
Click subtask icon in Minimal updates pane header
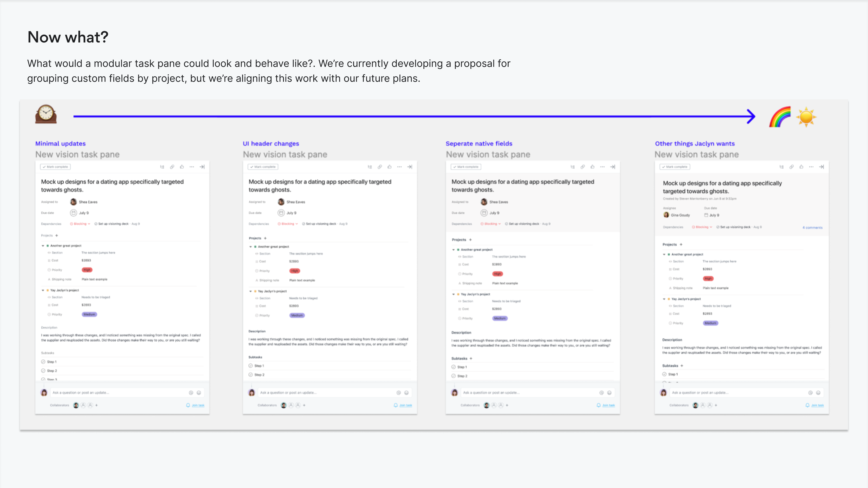tap(162, 167)
